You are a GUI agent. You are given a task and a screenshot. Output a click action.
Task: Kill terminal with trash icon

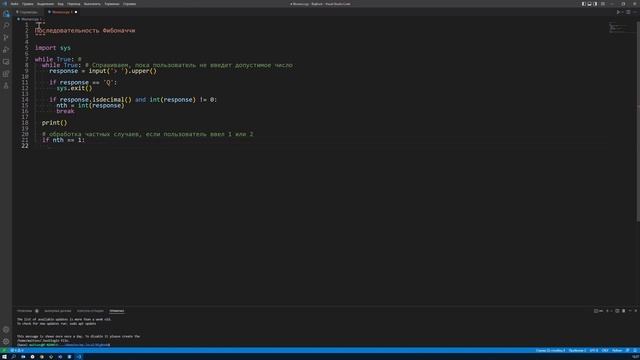[623, 311]
